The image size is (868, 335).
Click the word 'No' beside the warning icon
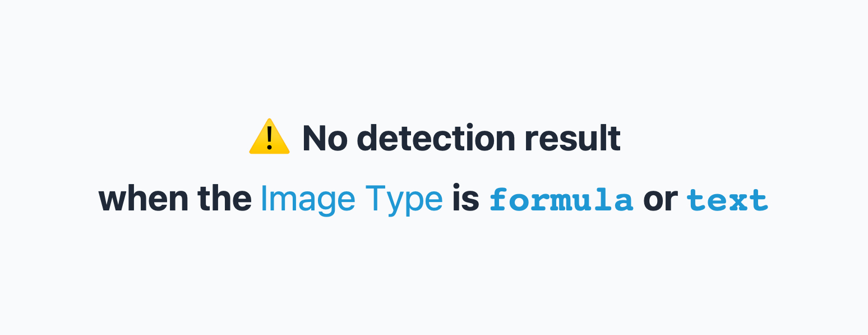[325, 139]
